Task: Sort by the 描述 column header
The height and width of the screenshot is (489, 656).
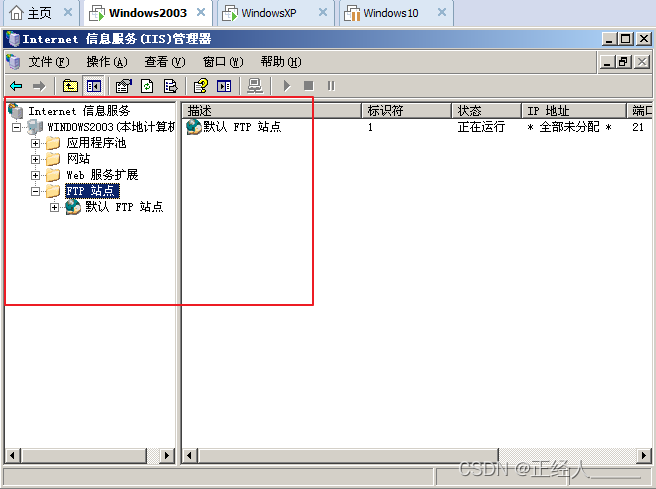Action: [x=272, y=111]
